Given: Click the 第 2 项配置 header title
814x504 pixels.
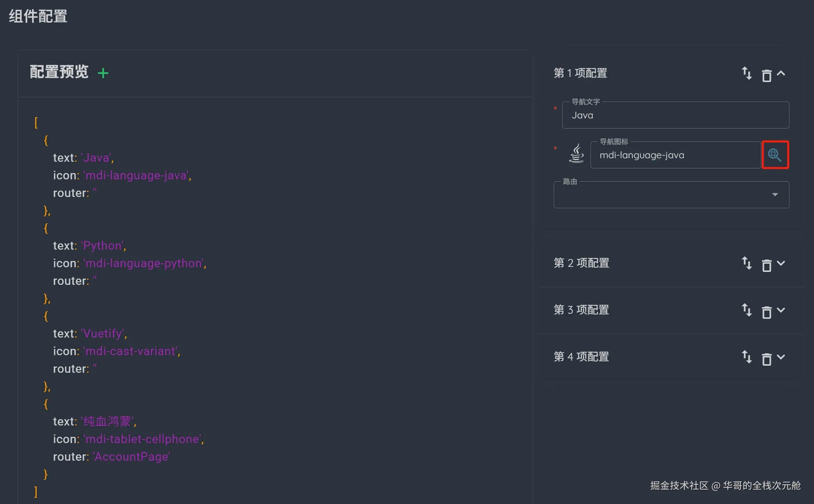Looking at the screenshot, I should (x=581, y=263).
